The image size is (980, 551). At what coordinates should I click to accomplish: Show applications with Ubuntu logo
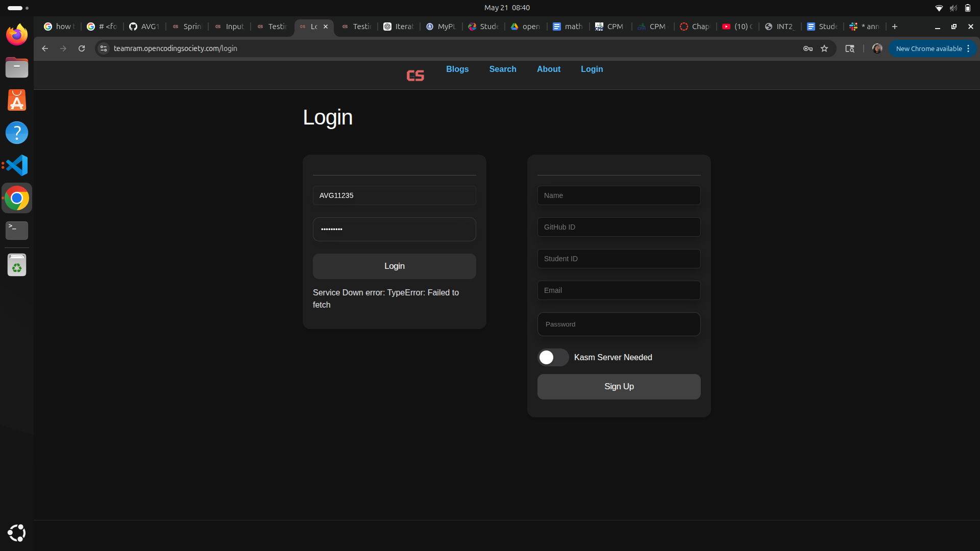[17, 533]
